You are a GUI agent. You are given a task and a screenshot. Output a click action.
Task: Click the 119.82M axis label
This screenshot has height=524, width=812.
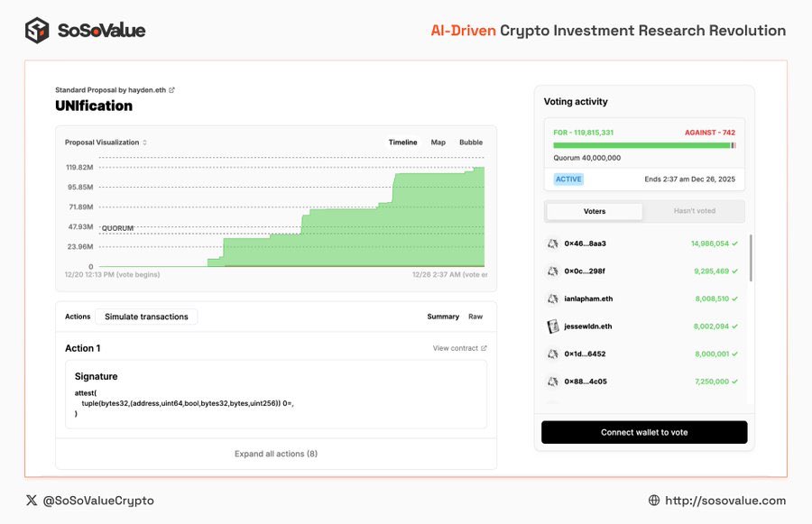click(x=79, y=167)
